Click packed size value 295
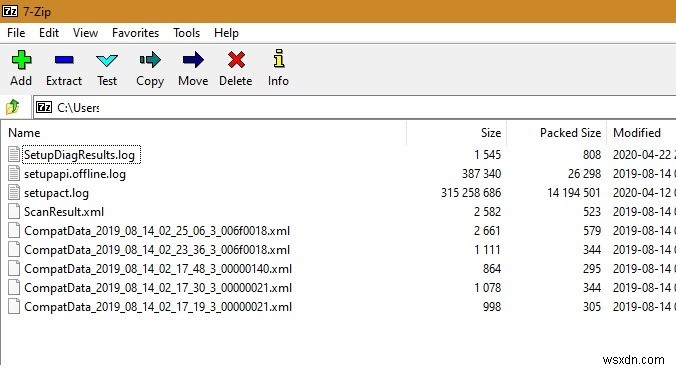This screenshot has width=676, height=370. coord(592,269)
